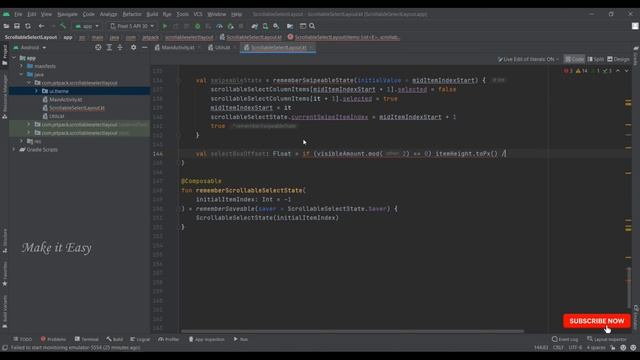The image size is (640, 360).
Task: Switch editor to Split view mode
Action: pos(596,59)
